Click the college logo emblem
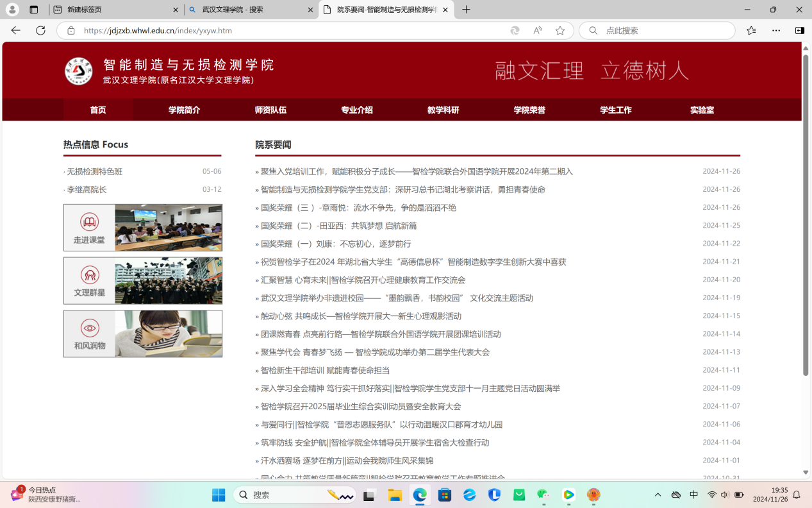The image size is (812, 508). (79, 71)
